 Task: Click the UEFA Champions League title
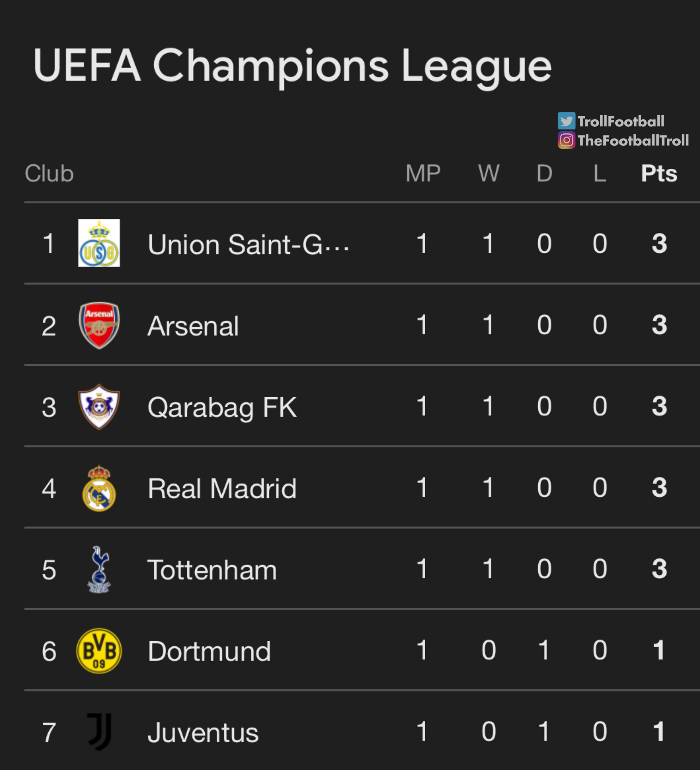(293, 66)
